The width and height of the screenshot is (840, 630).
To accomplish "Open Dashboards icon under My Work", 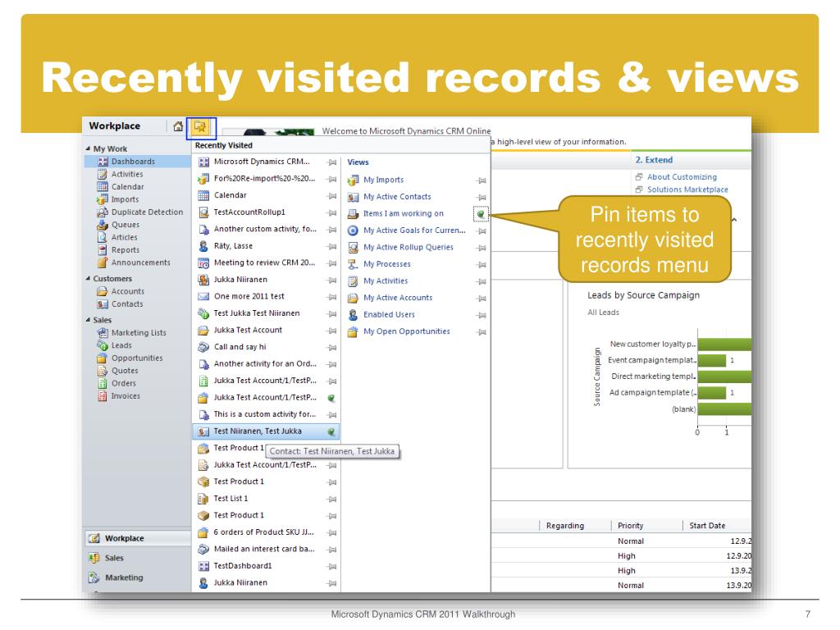I will point(103,162).
